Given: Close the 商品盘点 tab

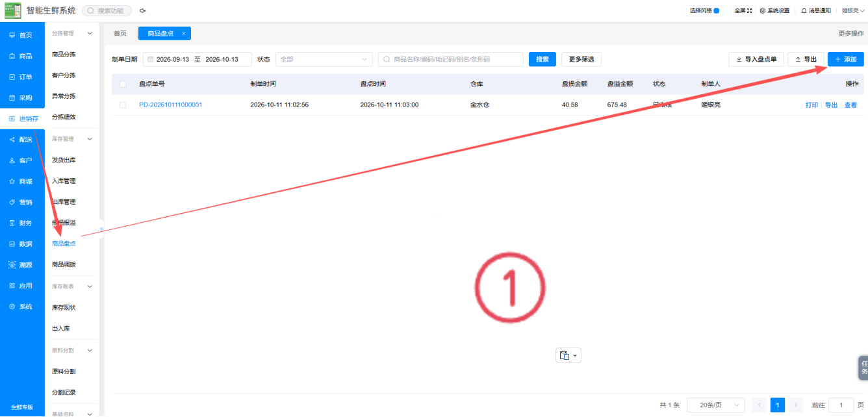Looking at the screenshot, I should coord(184,33).
